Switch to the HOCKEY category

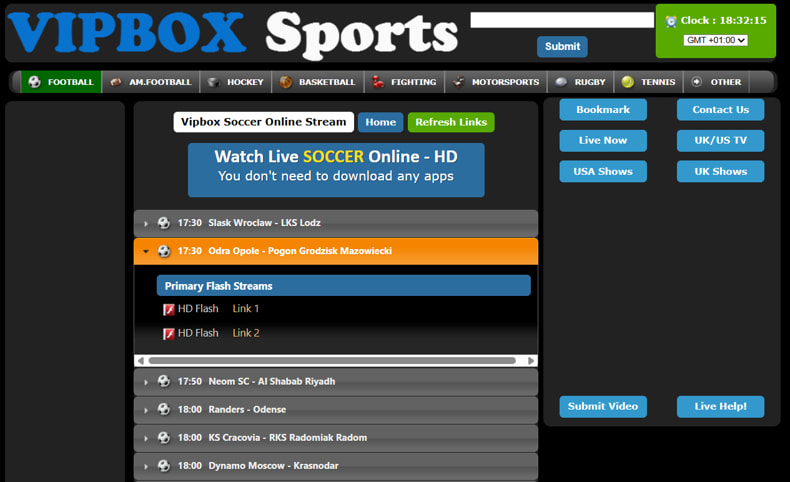pos(236,82)
